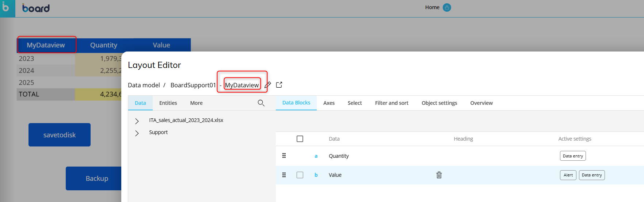
Task: Click the MyDataview layout name field
Action: [x=242, y=85]
